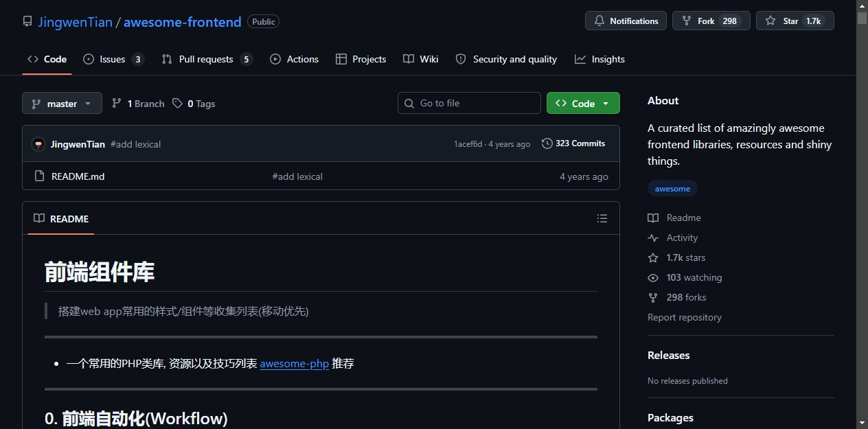Image resolution: width=868 pixels, height=429 pixels.
Task: Open the green Code dropdown button
Action: click(x=583, y=103)
